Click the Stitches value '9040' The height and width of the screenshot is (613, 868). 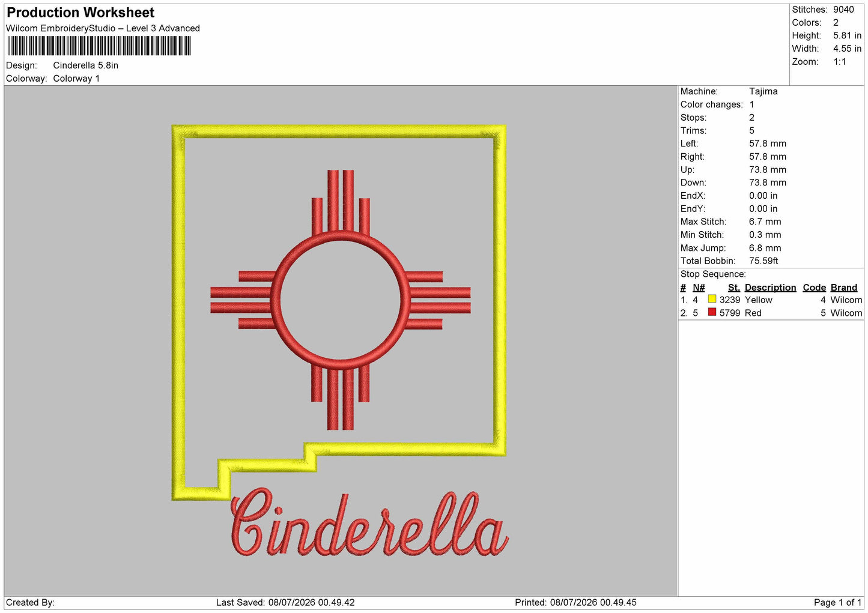coord(843,10)
